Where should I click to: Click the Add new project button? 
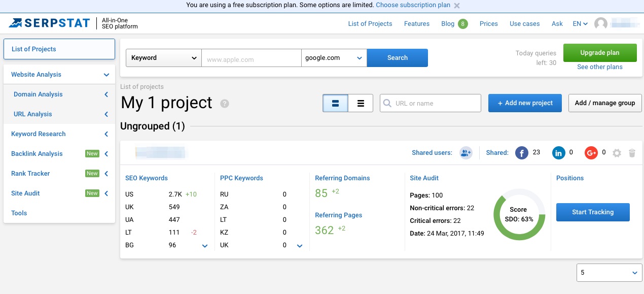point(525,103)
